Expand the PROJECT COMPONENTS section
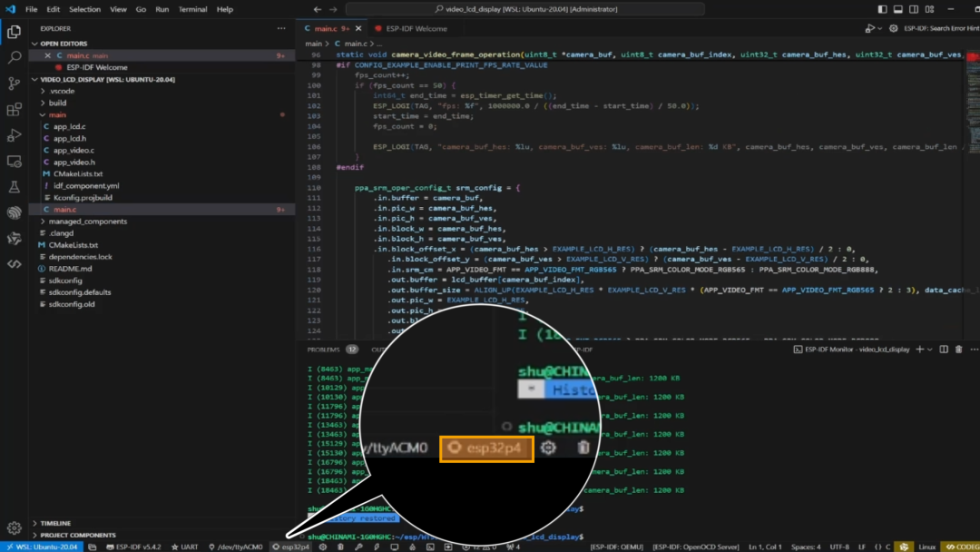 pos(77,535)
